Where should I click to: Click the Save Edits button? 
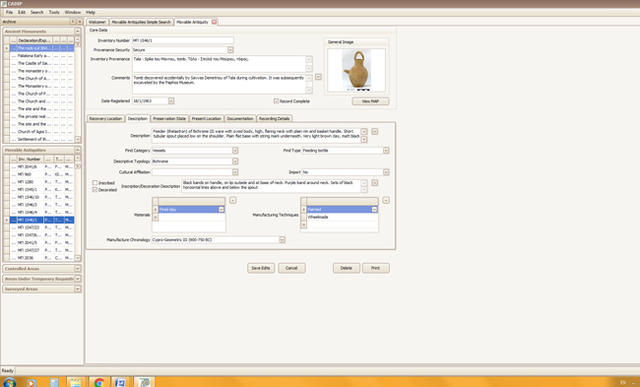261,268
